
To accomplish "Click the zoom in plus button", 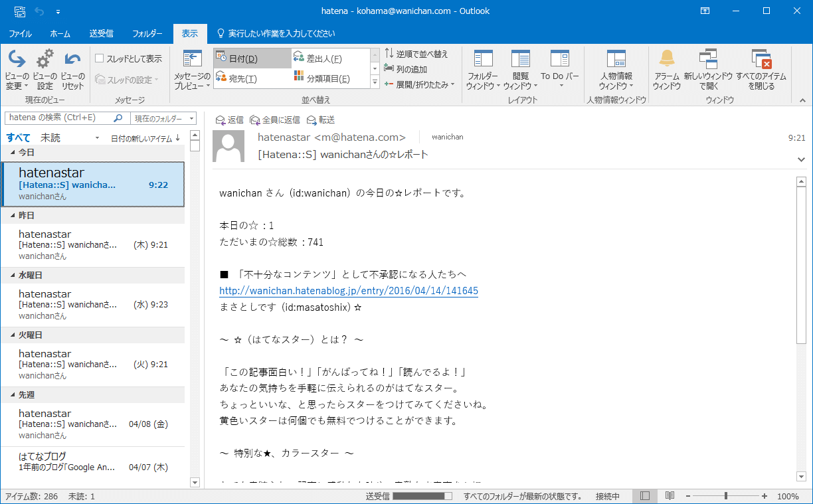I will pos(765,496).
